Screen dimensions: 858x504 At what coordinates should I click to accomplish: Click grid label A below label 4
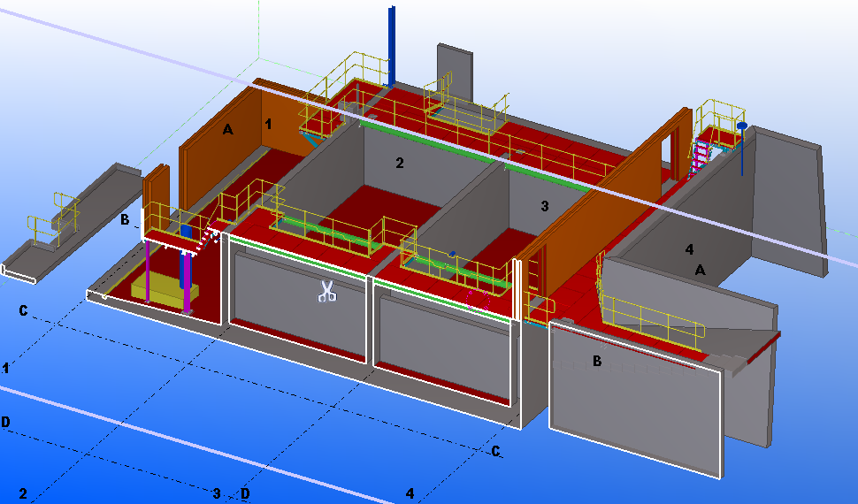pyautogui.click(x=700, y=270)
